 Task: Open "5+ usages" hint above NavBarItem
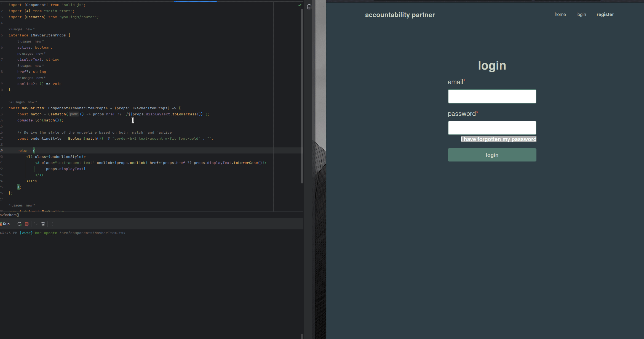(17, 102)
